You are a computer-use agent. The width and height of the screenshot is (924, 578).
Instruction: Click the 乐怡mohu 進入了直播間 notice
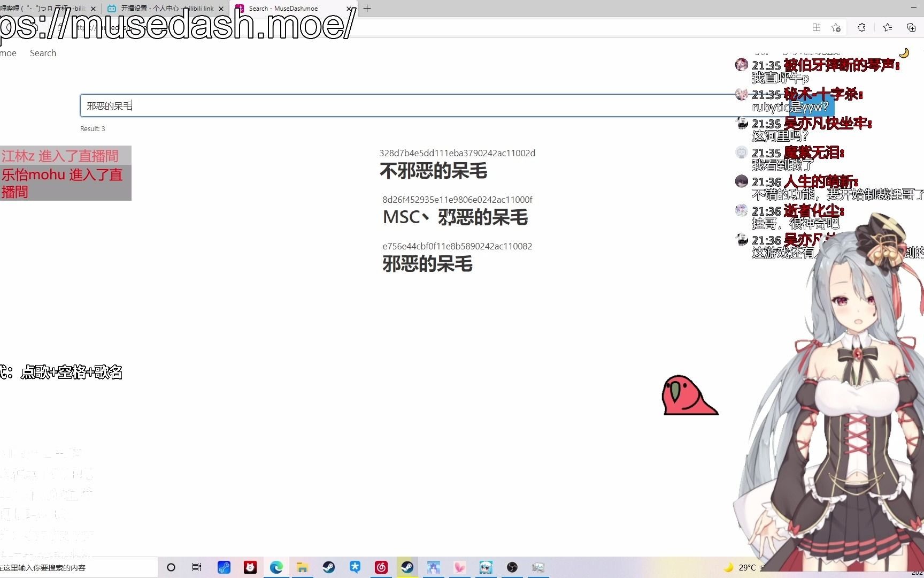pos(65,183)
